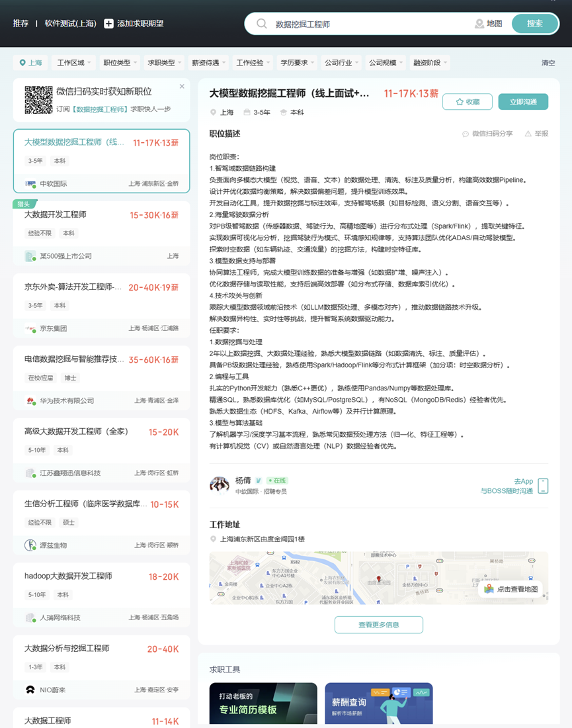Open the 生信分析工程师 job listing
Screen dimensions: 572x728
[102, 523]
